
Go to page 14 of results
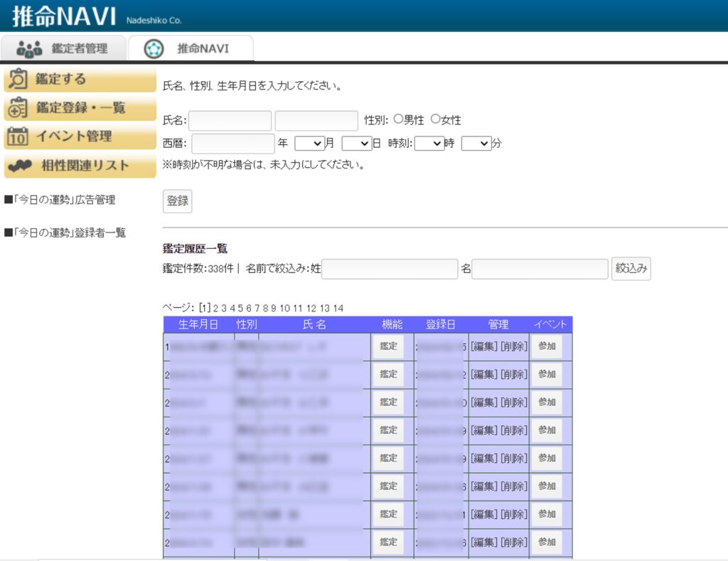click(x=338, y=308)
